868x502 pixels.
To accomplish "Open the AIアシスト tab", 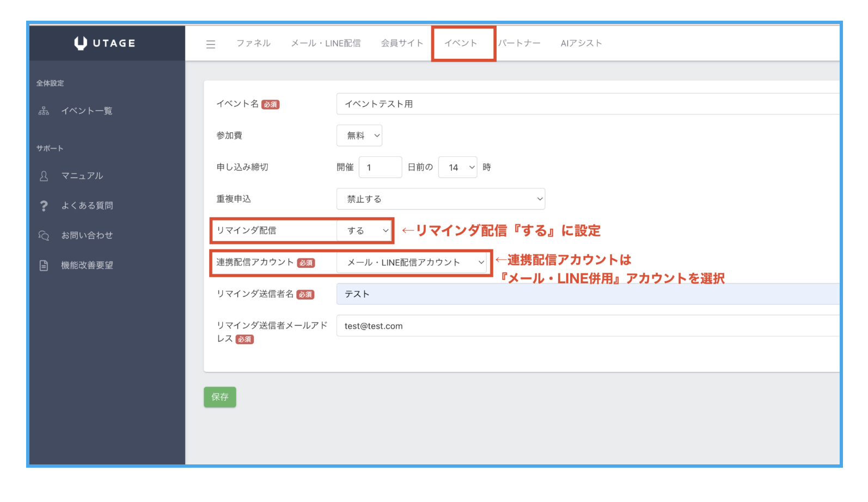I will 581,44.
